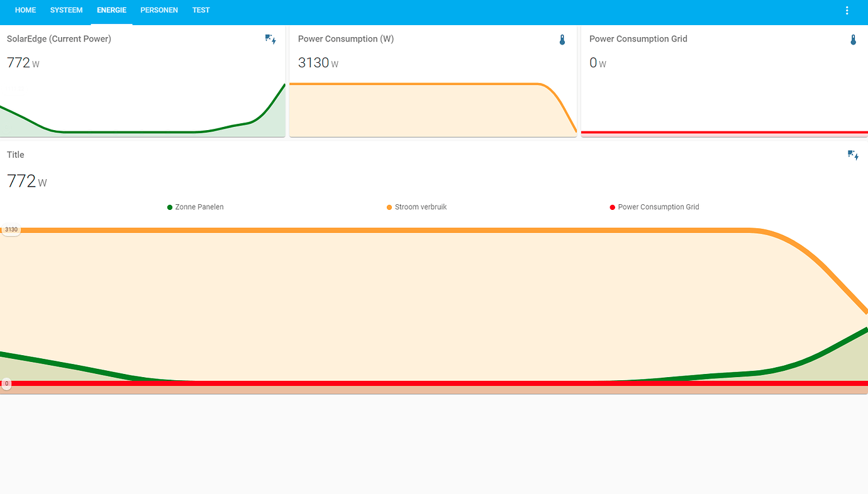
Task: Click the red Power Consumption Grid legend dot
Action: tap(612, 207)
